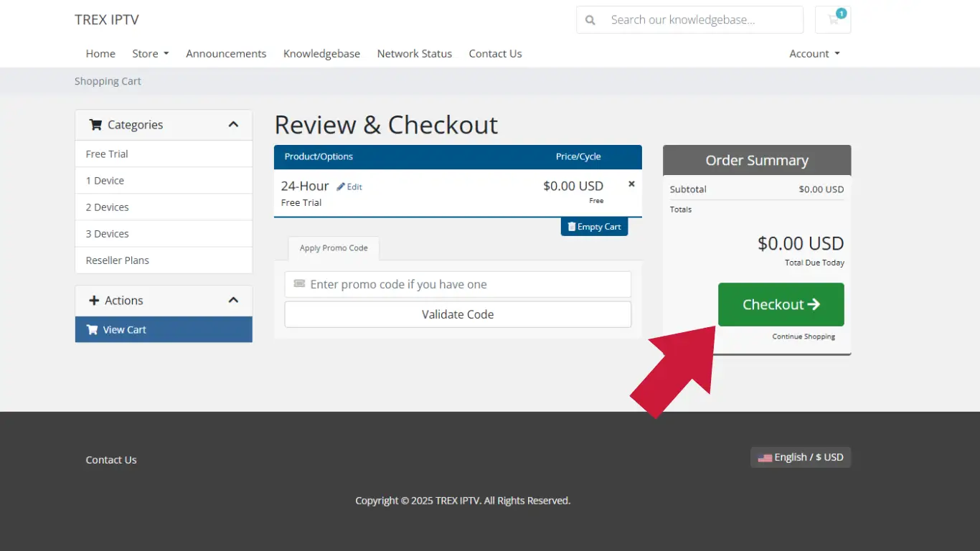This screenshot has width=980, height=551.
Task: Select the Apply Promo Code tab
Action: tap(334, 248)
